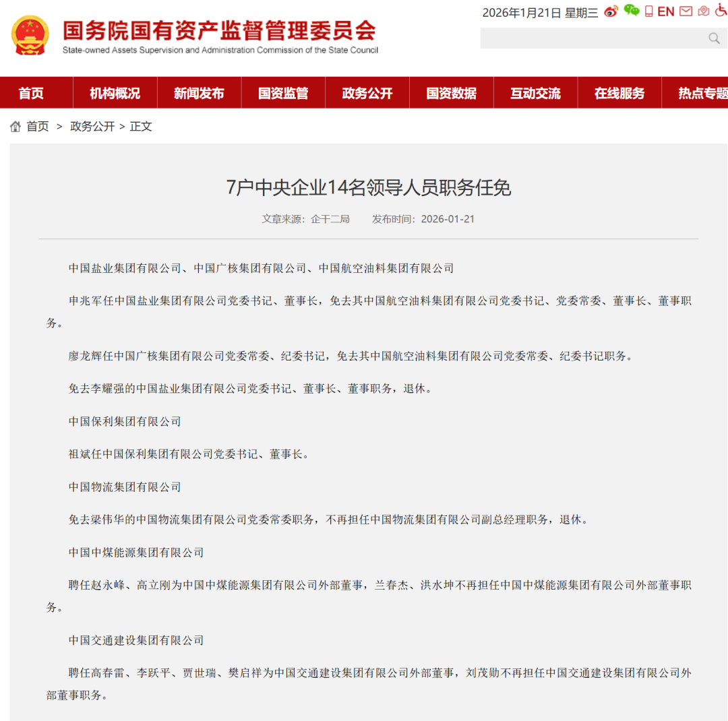728x721 pixels.
Task: Open the 政务公开 navigation tab
Action: tap(367, 92)
